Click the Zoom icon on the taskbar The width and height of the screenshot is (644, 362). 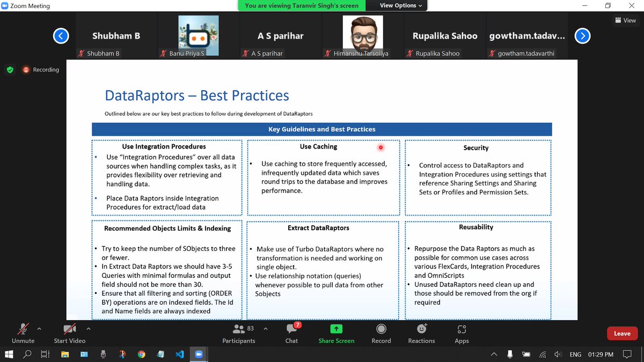tap(198, 354)
